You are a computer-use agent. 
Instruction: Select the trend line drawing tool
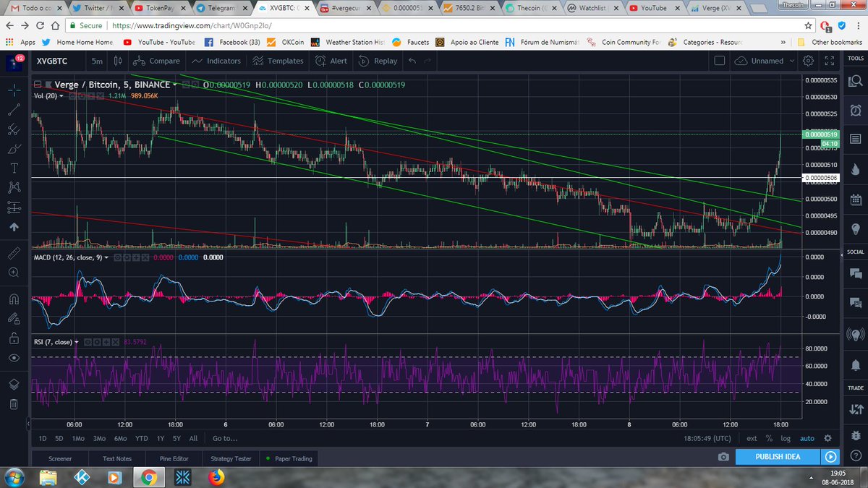point(14,111)
